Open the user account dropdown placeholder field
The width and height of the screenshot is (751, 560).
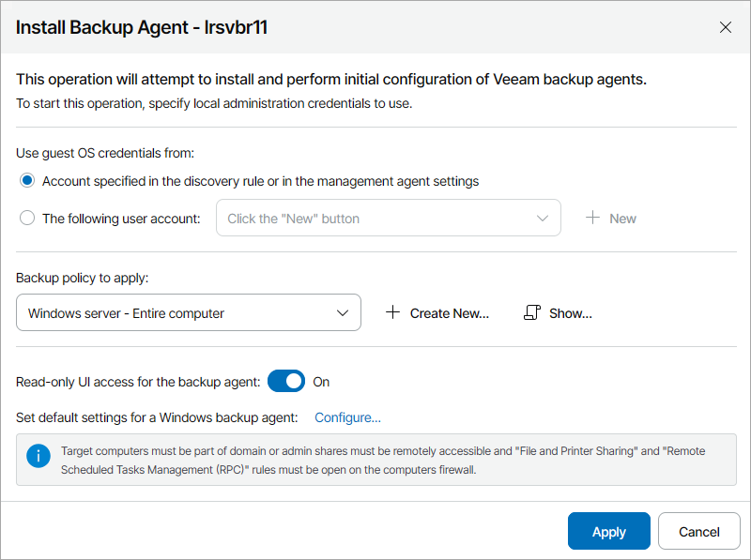coord(375,219)
